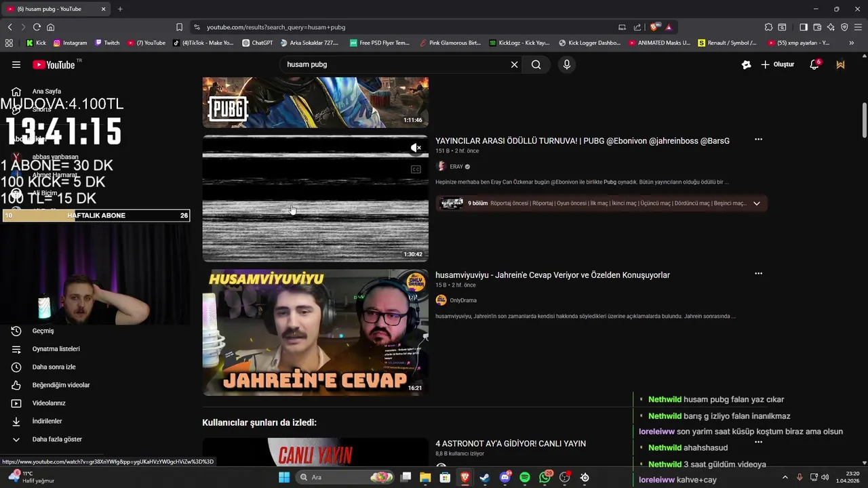Click the JAHREIN'E CEVAP thumbnail
Image resolution: width=868 pixels, height=488 pixels.
click(x=315, y=332)
